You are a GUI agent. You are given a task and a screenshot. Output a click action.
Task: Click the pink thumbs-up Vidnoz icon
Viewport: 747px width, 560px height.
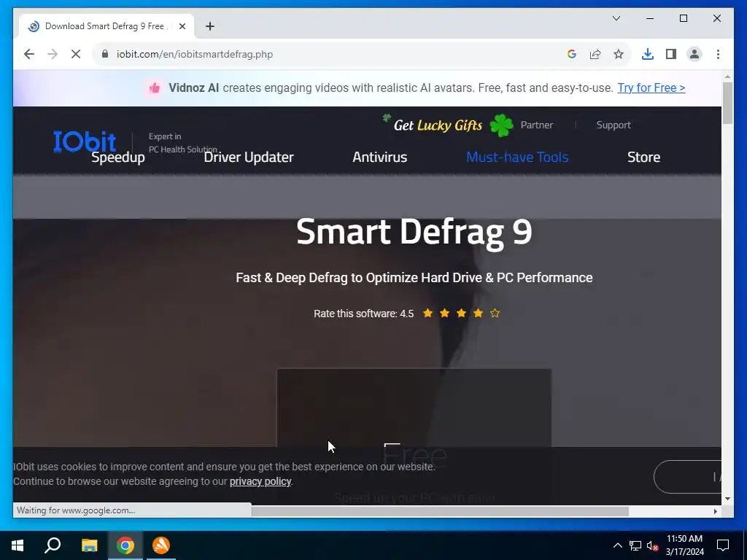[x=155, y=88]
